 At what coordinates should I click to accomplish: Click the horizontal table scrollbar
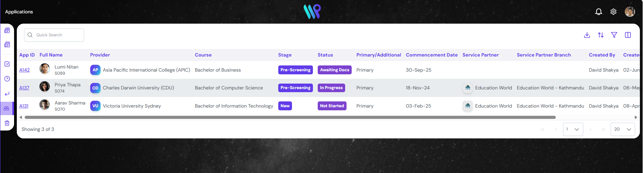click(x=290, y=117)
